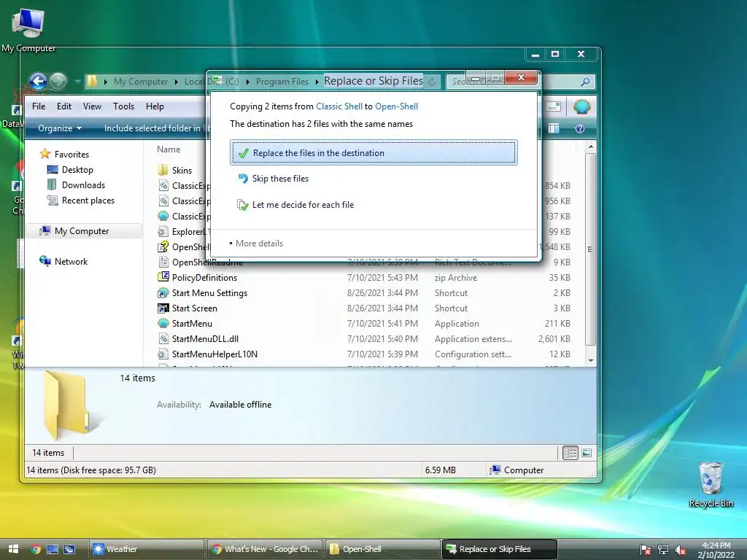Open the Organize dropdown
The width and height of the screenshot is (747, 560).
click(x=60, y=128)
